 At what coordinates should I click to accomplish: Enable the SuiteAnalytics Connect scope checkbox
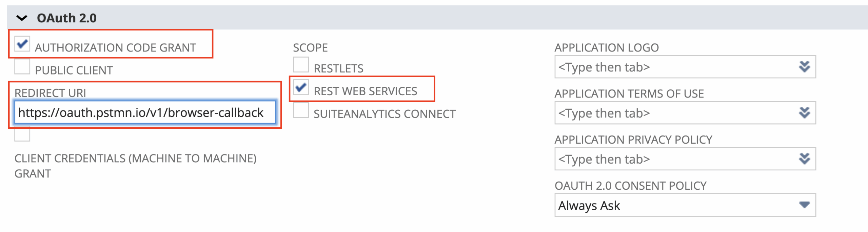click(x=301, y=110)
